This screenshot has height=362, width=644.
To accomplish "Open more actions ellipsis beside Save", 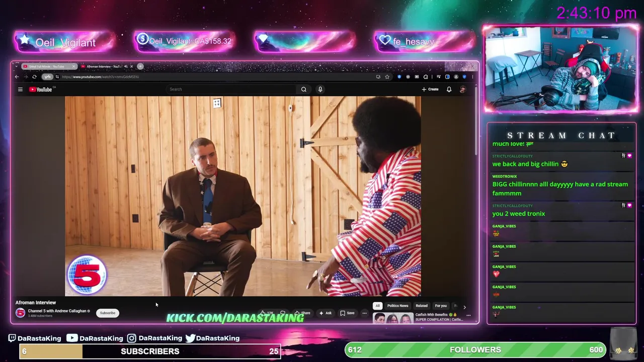I will pyautogui.click(x=364, y=313).
